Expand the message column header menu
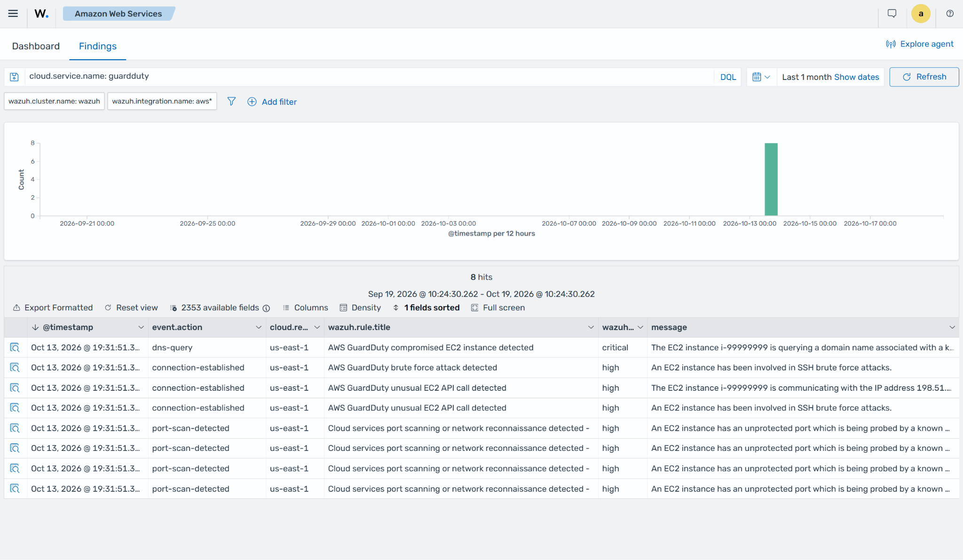963x560 pixels. [x=952, y=327]
